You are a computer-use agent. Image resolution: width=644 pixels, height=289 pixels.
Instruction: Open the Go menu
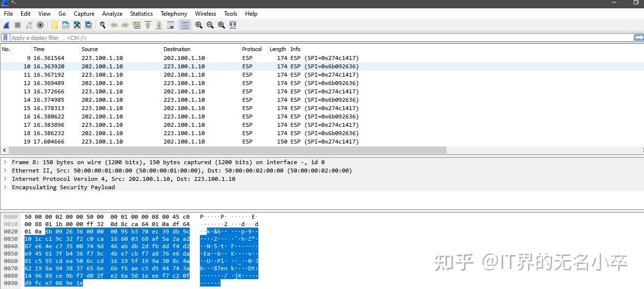click(62, 14)
